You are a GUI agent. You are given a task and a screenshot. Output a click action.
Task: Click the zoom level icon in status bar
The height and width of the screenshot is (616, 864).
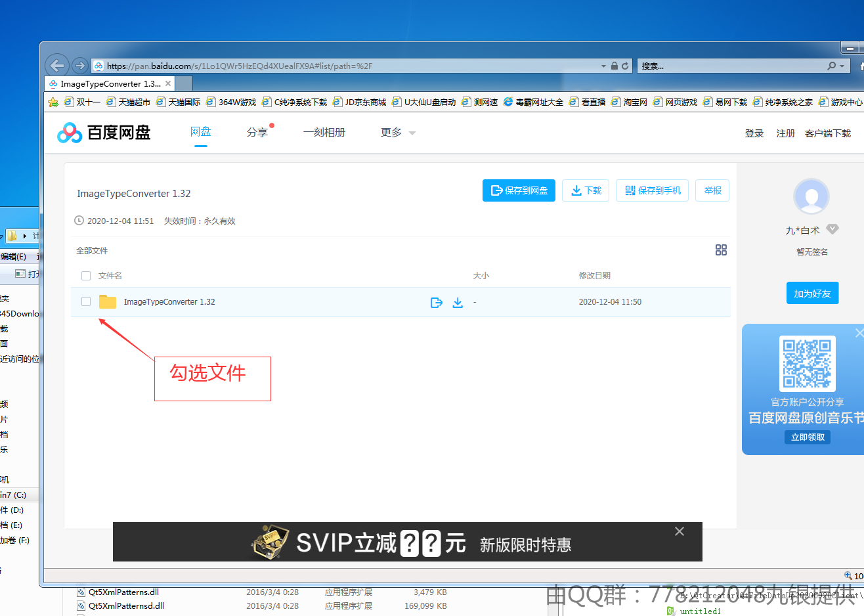coord(848,576)
